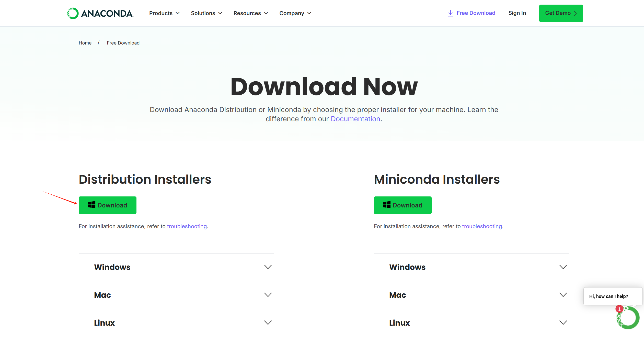
Task: Click the Free Download arrow icon in header
Action: 450,13
